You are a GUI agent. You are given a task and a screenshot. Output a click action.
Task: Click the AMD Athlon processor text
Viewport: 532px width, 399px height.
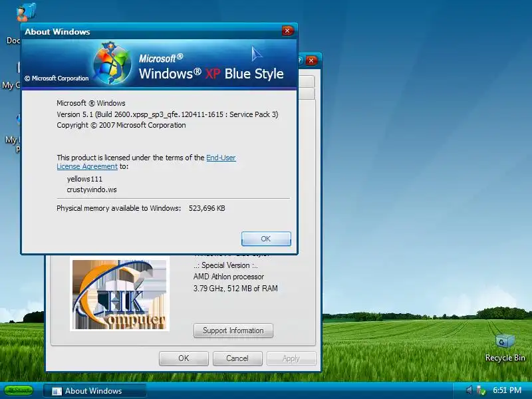(229, 277)
